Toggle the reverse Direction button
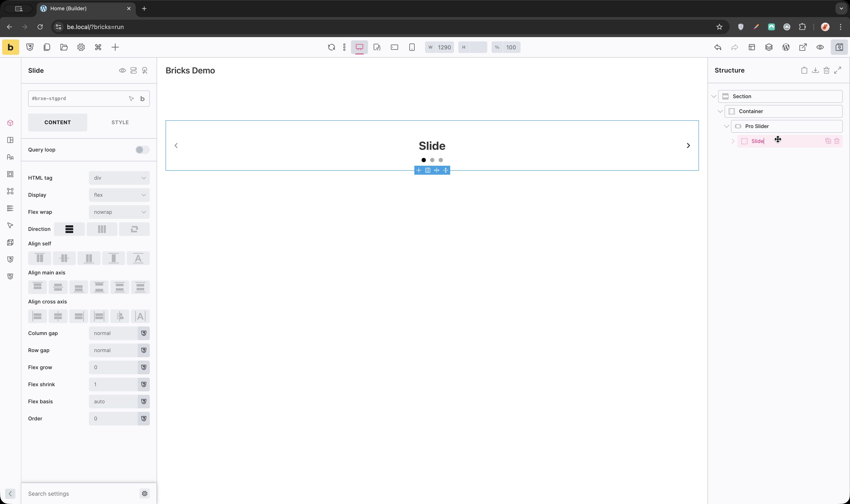850x504 pixels. [x=134, y=229]
